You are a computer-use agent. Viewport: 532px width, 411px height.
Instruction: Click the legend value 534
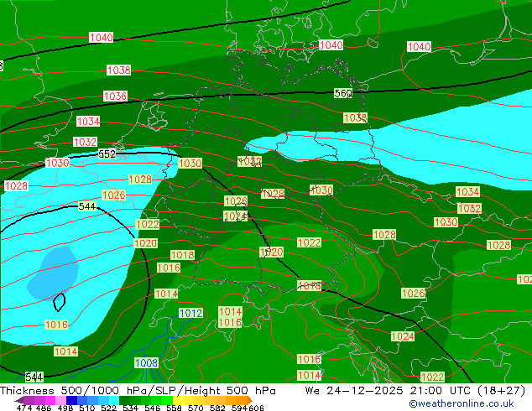click(x=130, y=408)
